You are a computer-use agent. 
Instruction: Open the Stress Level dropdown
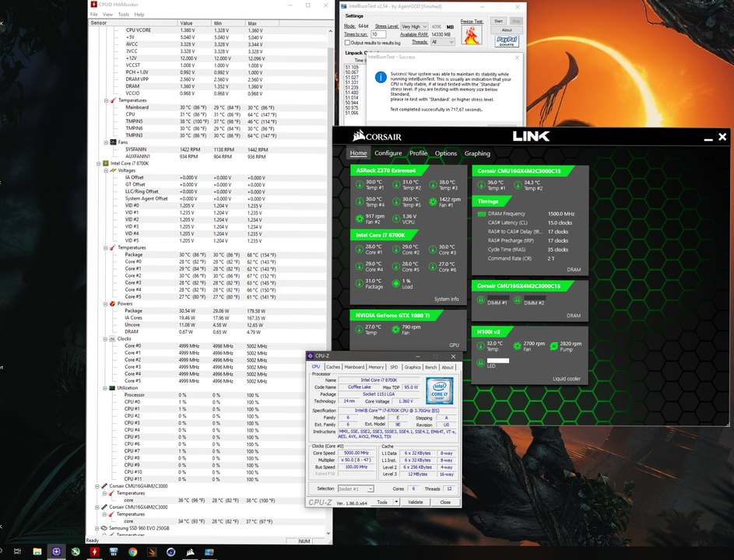[x=414, y=26]
